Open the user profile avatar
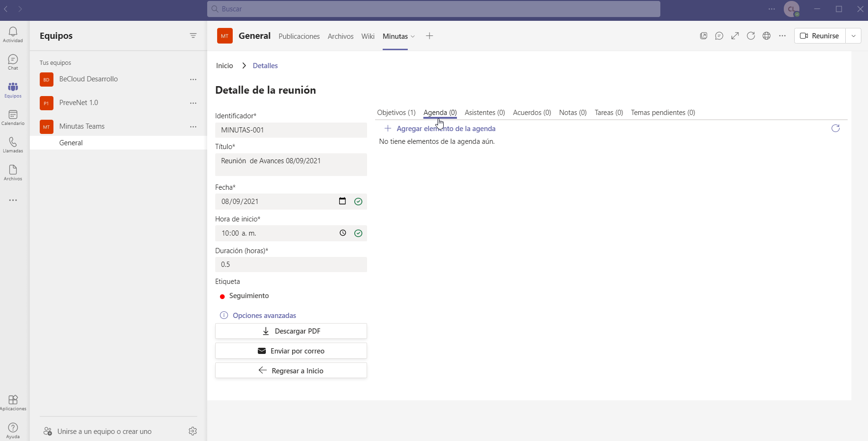 click(791, 9)
